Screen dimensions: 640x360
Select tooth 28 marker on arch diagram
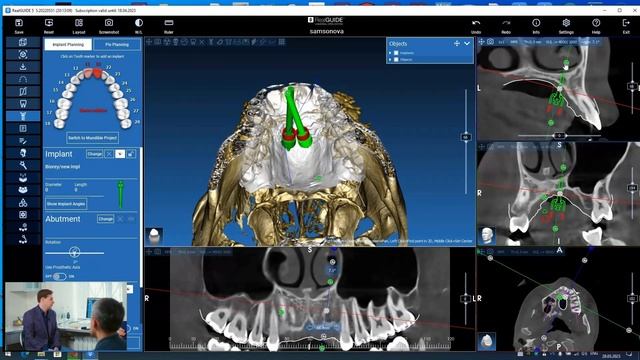tap(126, 122)
